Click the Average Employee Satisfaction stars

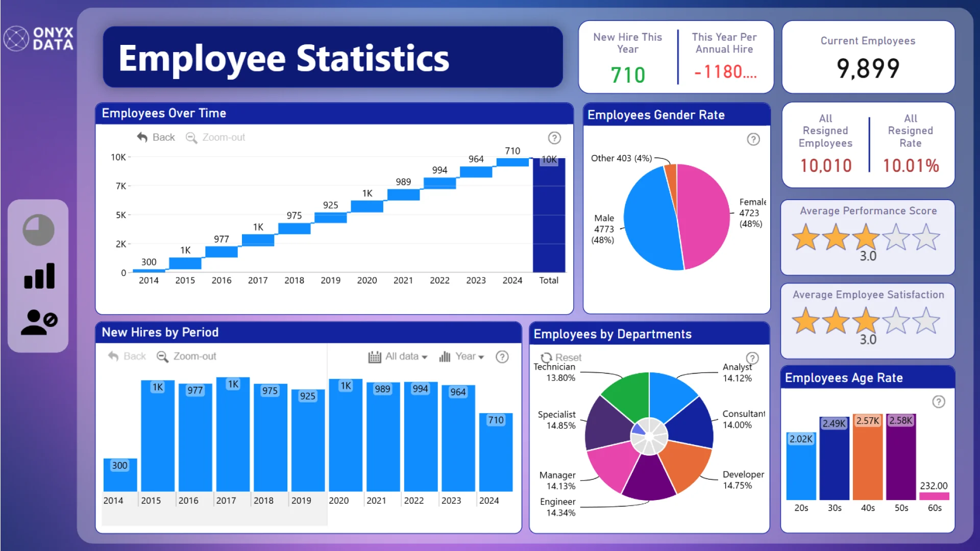click(x=866, y=321)
